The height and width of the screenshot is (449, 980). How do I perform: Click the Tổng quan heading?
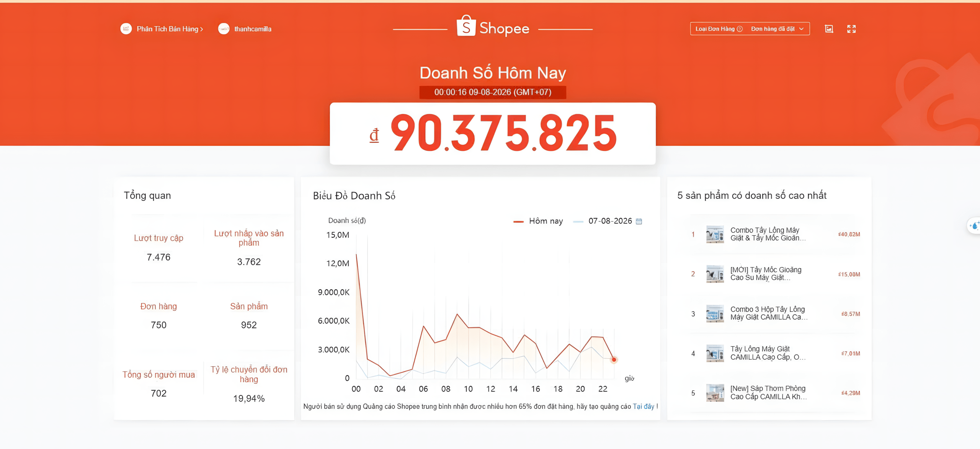pos(147,196)
